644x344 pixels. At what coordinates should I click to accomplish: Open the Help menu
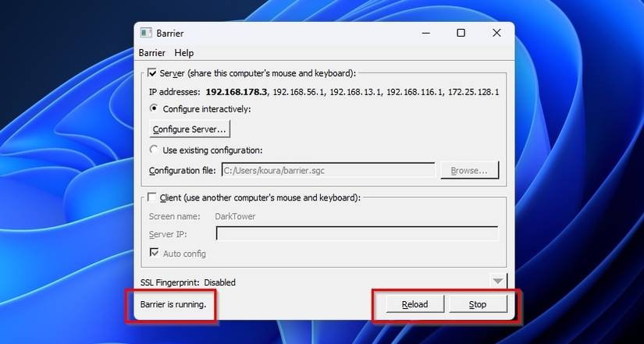click(x=184, y=53)
